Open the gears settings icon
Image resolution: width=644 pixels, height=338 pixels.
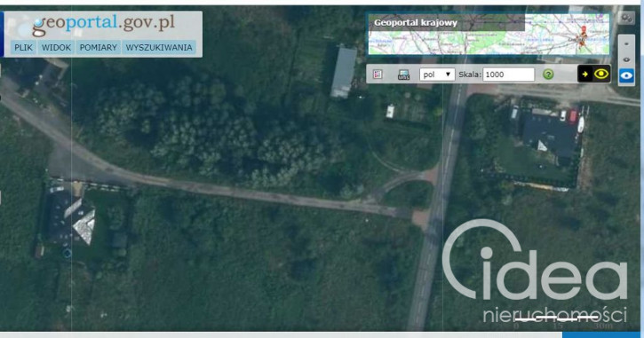tap(626, 18)
